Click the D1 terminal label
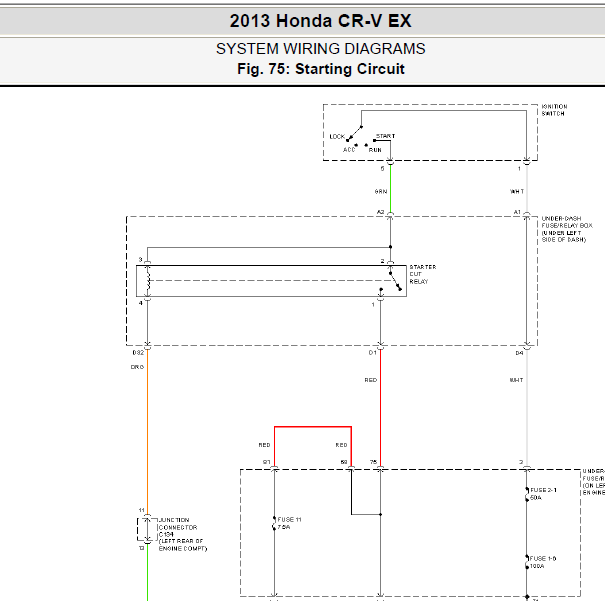Image resolution: width=605 pixels, height=601 pixels. 372,353
